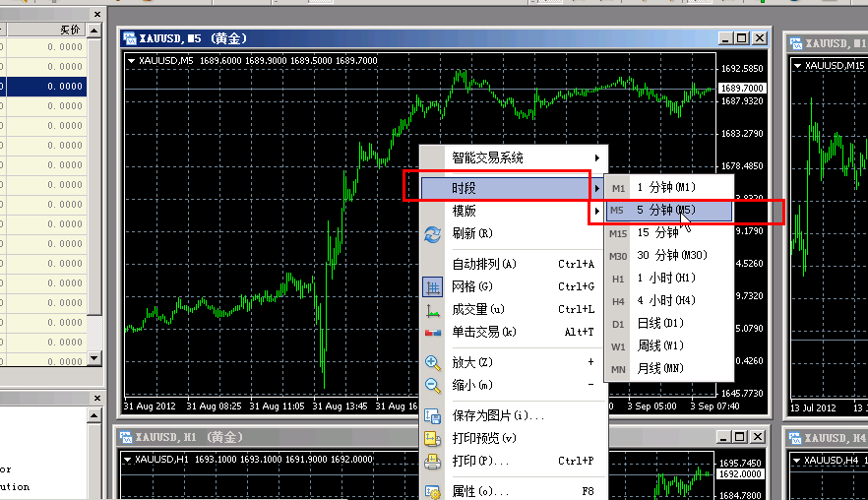
Task: Click the XAUUSD,M5 dropdown triangle in chart
Action: pyautogui.click(x=130, y=61)
